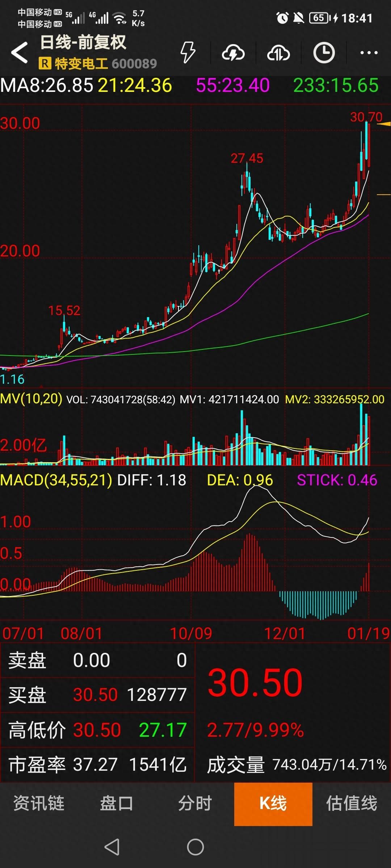
Task: Tap the green 233:15.65 MA value
Action: (336, 86)
